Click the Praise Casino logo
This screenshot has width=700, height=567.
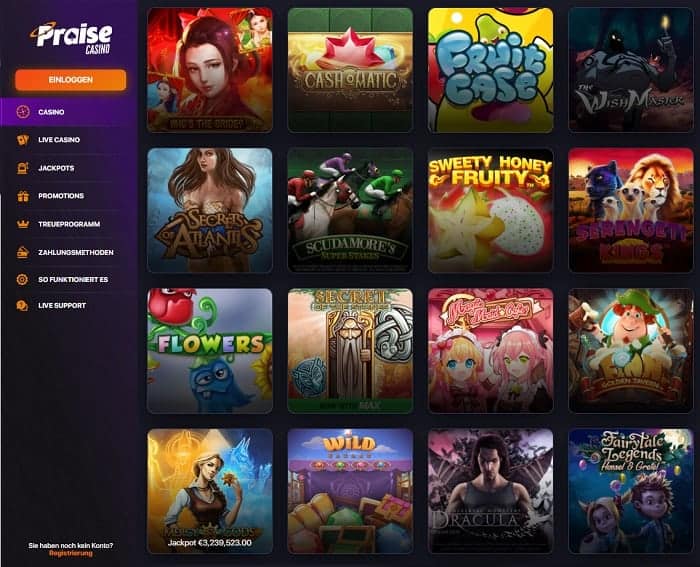click(71, 38)
